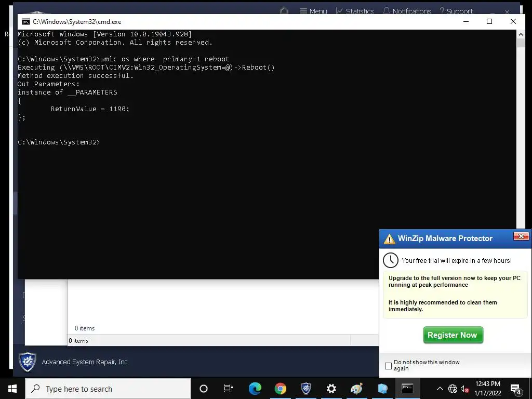
Task: Click the taskbar search box
Action: click(x=108, y=389)
